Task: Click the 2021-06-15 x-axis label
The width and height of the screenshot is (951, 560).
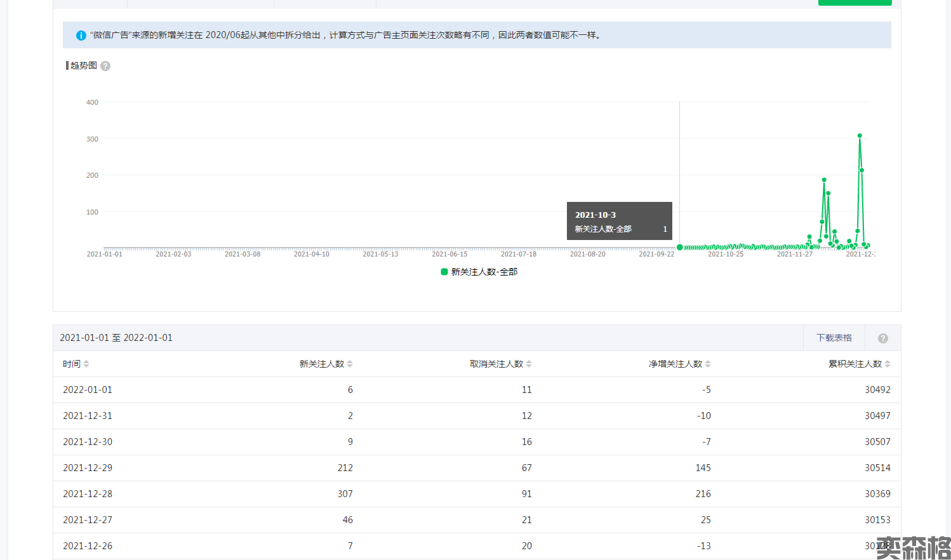Action: [x=449, y=254]
